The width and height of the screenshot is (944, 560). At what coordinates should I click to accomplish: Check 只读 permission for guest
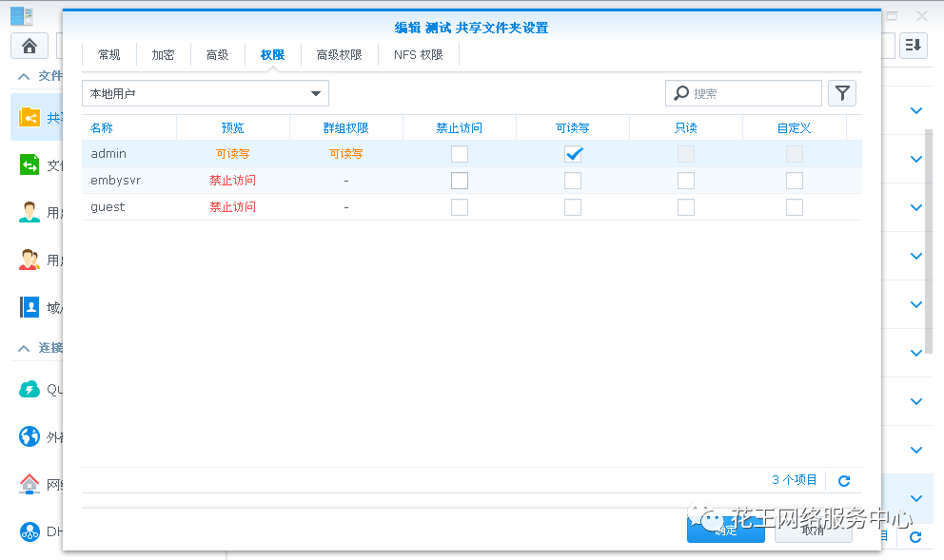tap(685, 206)
